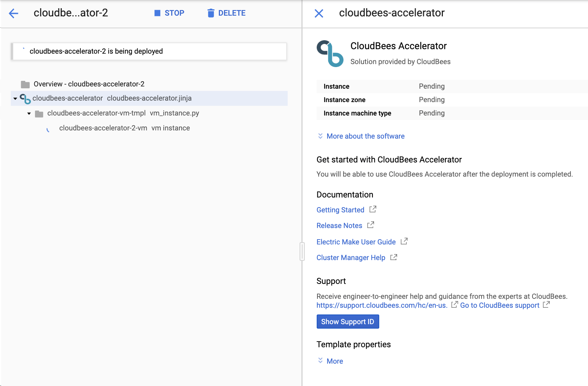Click the STOP deployment button
Viewport: 588px width, 386px height.
[169, 13]
